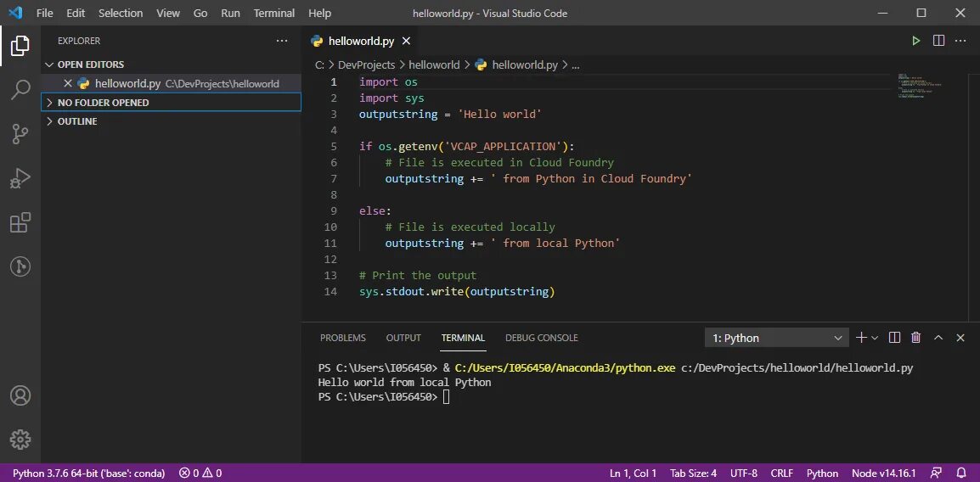The height and width of the screenshot is (482, 980).
Task: Expand the Outline section
Action: pyautogui.click(x=171, y=121)
